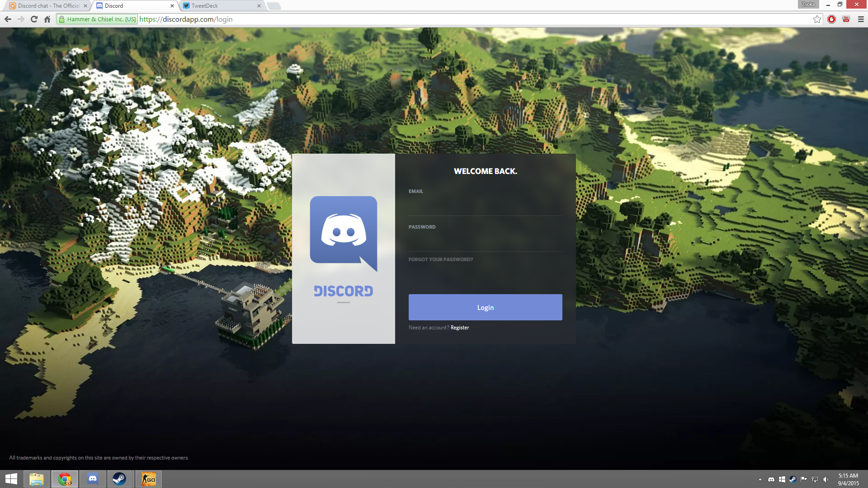Open the Discord app from the taskbar
This screenshot has width=868, height=488.
pyautogui.click(x=93, y=479)
